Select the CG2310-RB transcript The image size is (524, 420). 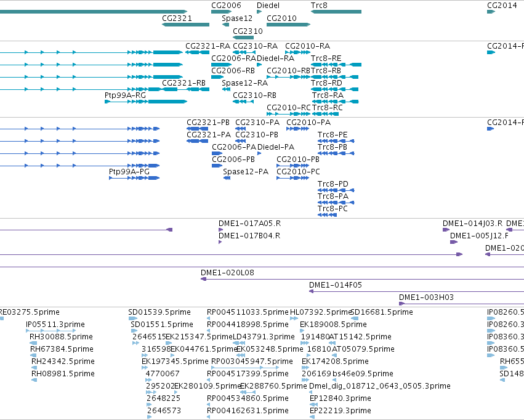coord(243,102)
